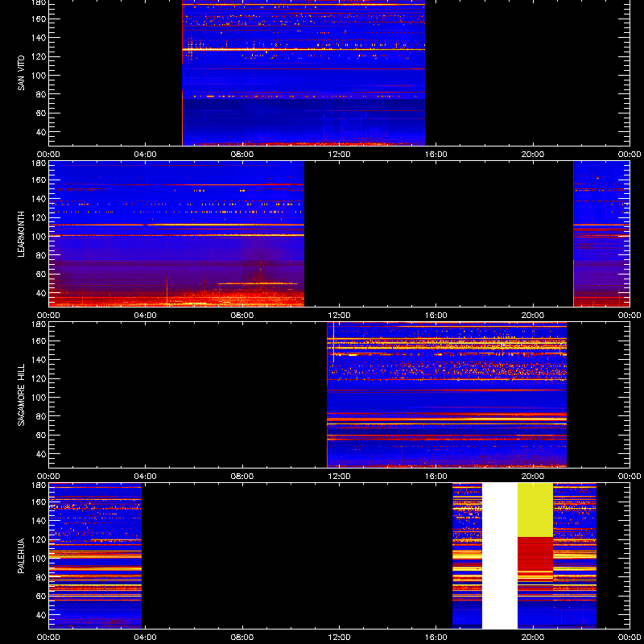644x644 pixels.
Task: Click 20:00 time label under Palehua panel
Action: click(533, 638)
